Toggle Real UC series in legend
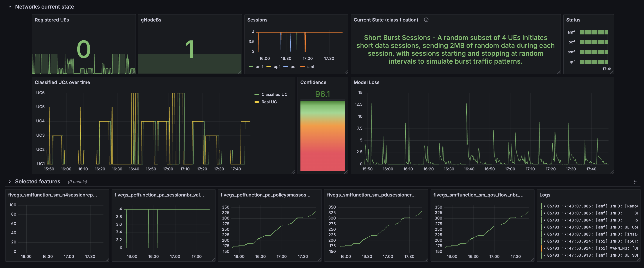This screenshot has width=644, height=268. pos(269,102)
